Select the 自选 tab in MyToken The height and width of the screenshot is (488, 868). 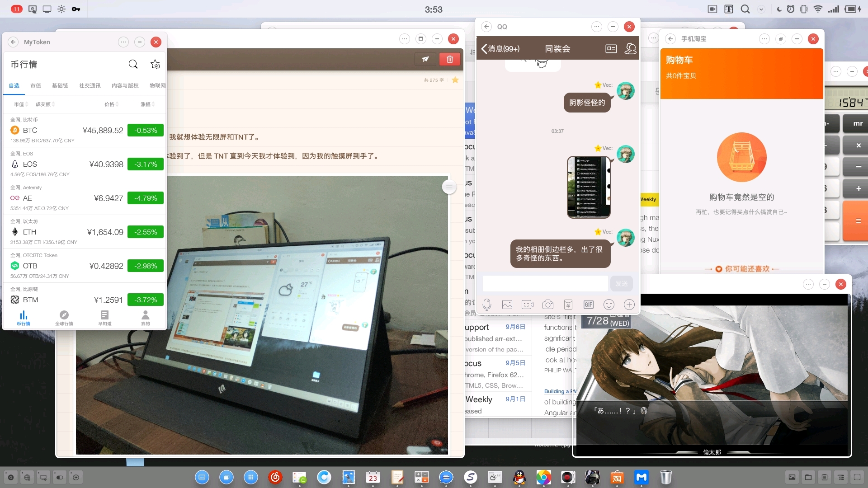pyautogui.click(x=14, y=85)
